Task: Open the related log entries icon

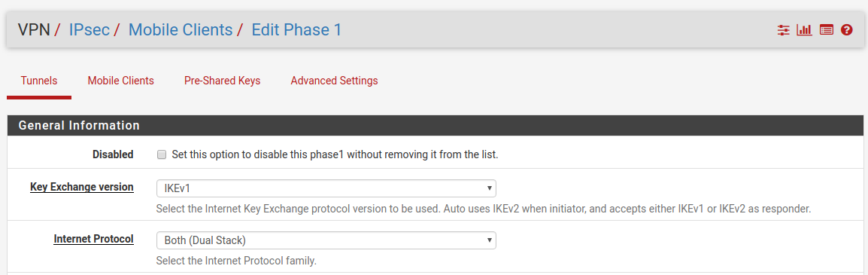Action: point(827,30)
